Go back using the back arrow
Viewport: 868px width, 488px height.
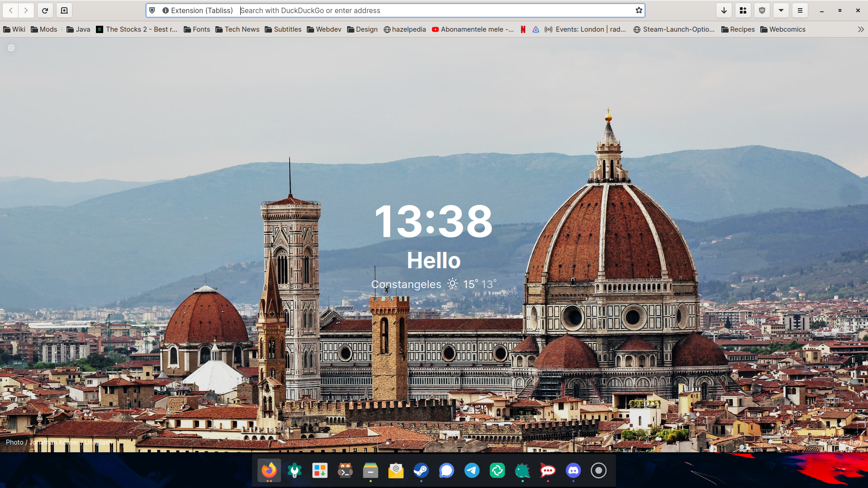click(x=11, y=10)
